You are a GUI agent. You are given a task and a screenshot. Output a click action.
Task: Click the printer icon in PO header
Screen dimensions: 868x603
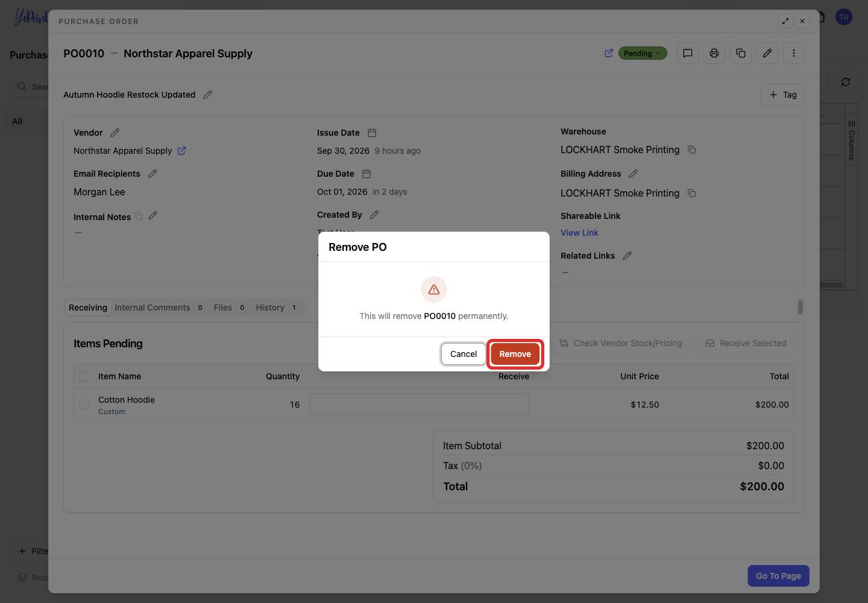click(x=714, y=53)
